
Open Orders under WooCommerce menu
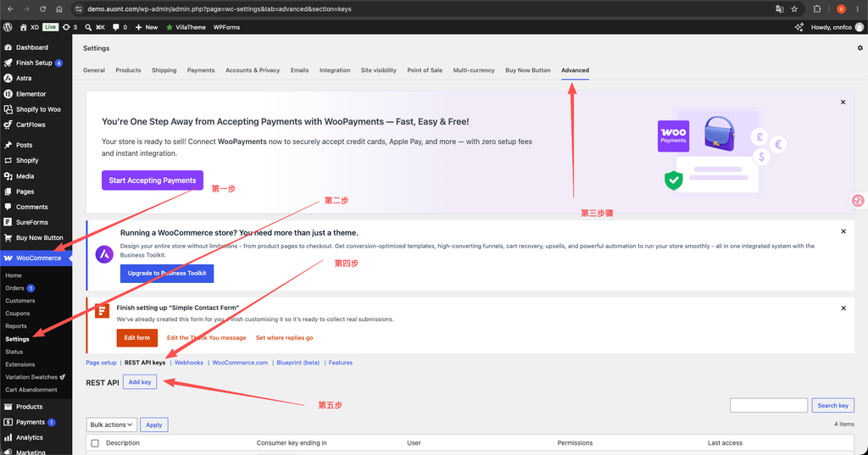pos(14,288)
